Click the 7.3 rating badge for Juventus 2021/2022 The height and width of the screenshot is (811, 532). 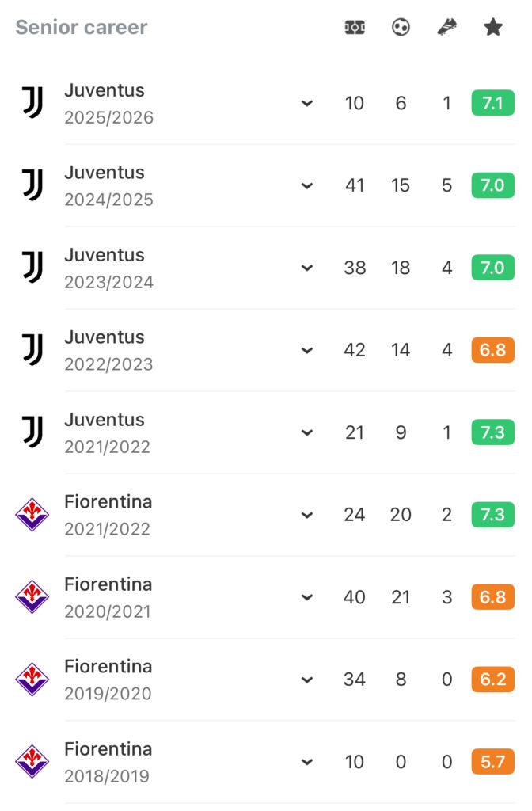click(x=492, y=433)
